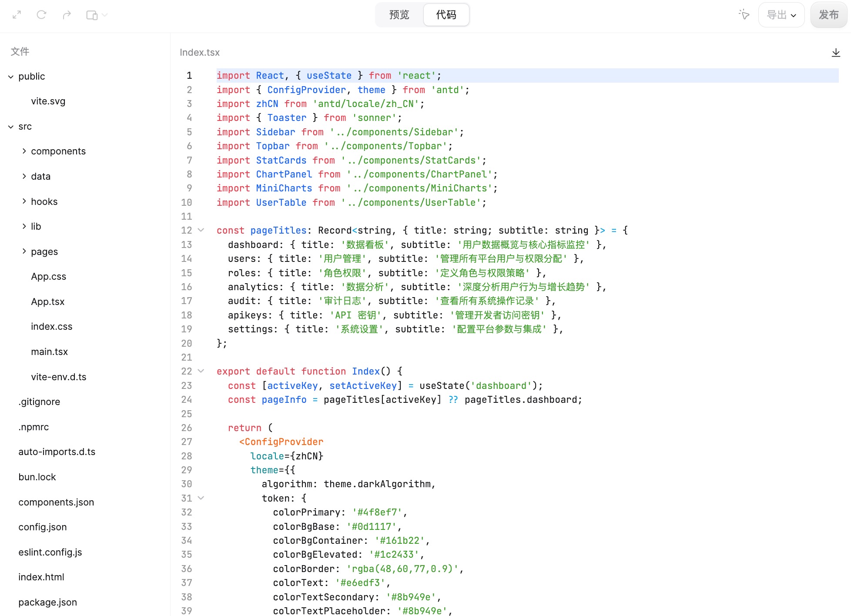
Task: Fold the code block at line 12
Action: pyautogui.click(x=201, y=230)
